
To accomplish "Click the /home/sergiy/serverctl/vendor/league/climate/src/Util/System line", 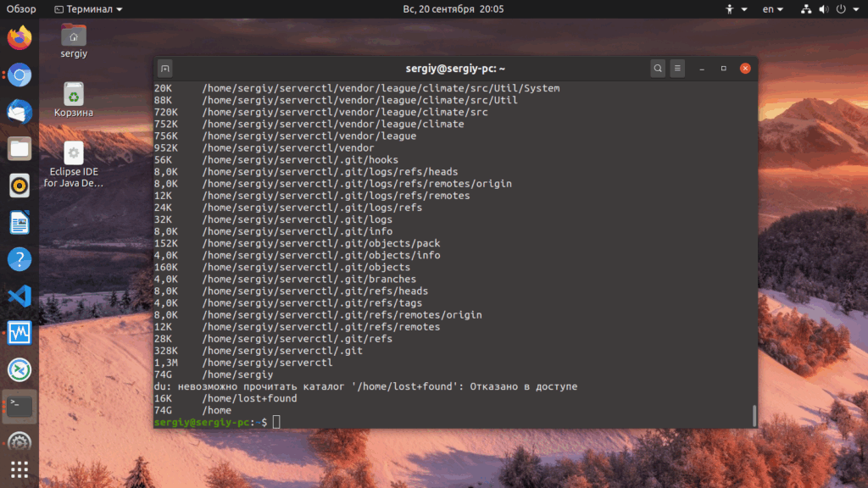I will pos(357,88).
